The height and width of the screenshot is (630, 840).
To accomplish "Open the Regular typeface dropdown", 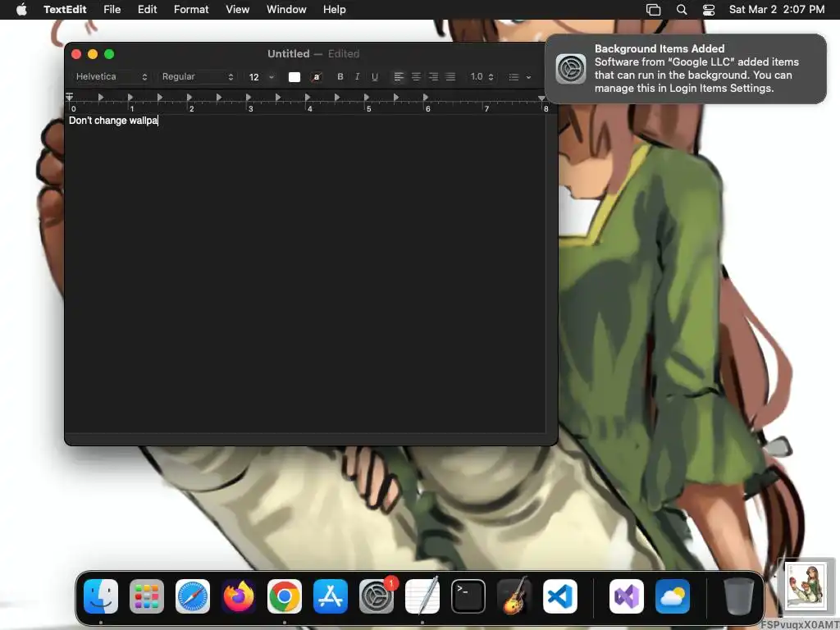I will (197, 76).
